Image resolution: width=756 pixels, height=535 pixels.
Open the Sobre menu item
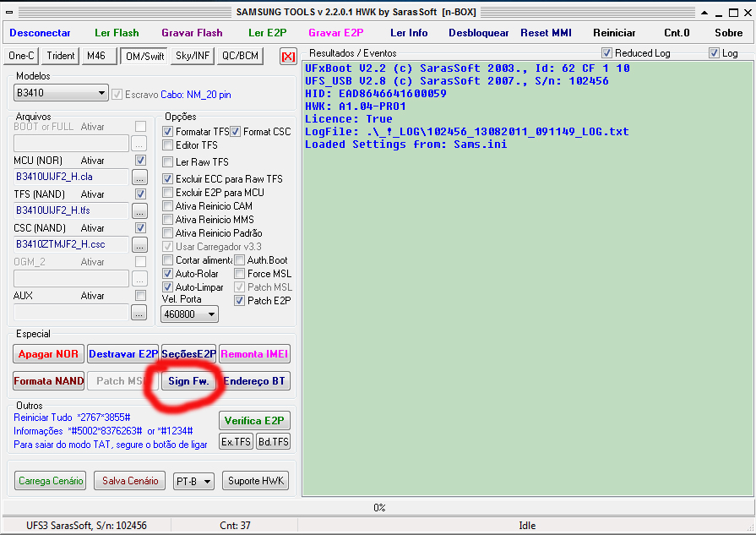728,33
